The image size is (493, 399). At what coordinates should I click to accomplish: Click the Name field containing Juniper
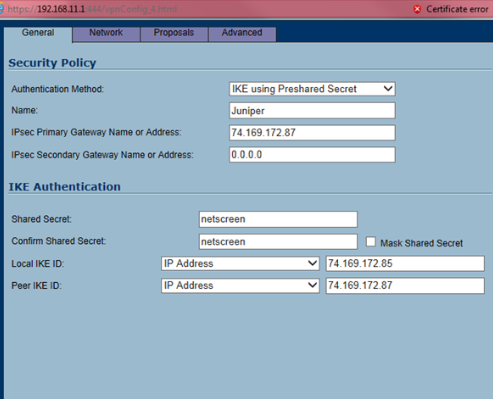[x=312, y=111]
